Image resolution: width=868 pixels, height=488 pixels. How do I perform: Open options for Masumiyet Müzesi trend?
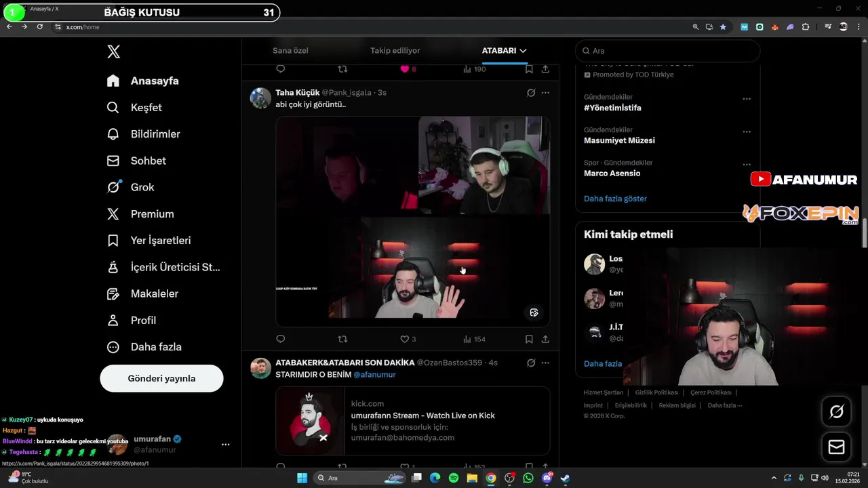click(747, 131)
